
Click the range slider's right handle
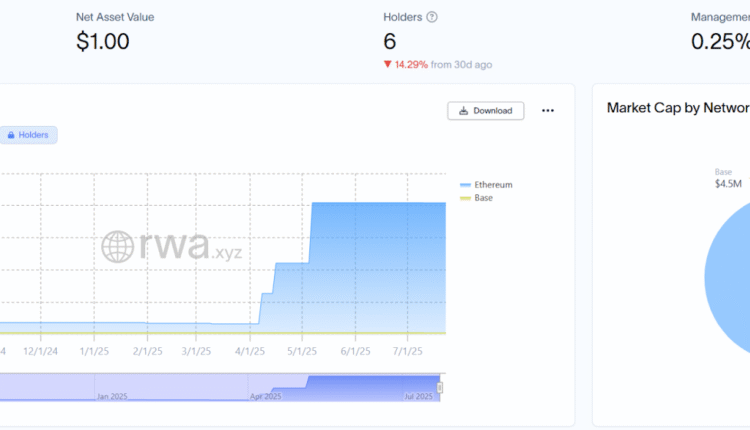click(x=440, y=387)
